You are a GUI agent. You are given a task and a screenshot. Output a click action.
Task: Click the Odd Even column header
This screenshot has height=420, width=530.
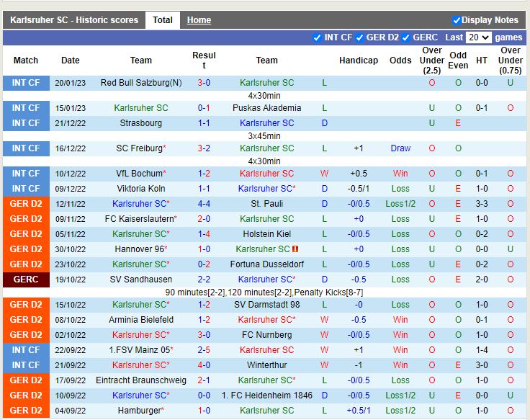click(458, 61)
